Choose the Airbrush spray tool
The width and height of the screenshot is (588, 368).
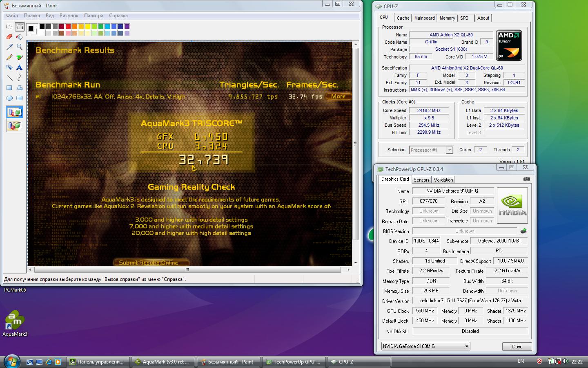click(x=9, y=67)
